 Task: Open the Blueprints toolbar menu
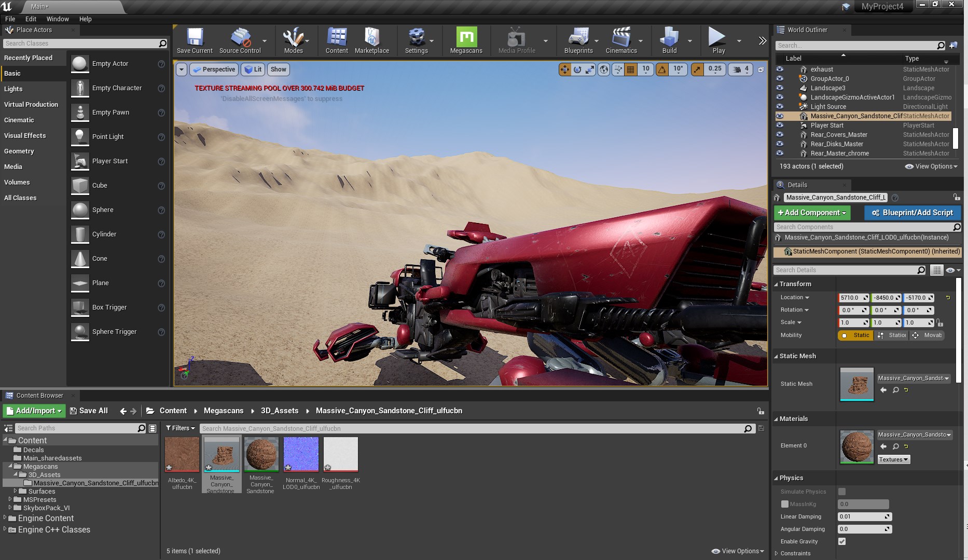[x=578, y=40]
